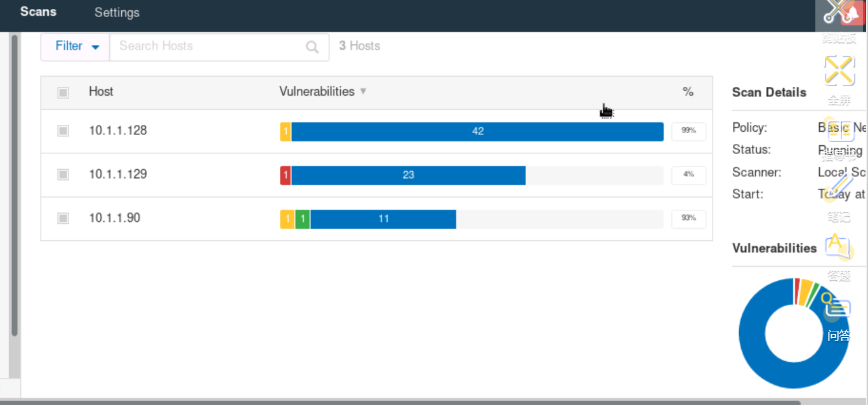
Task: Open the notes (笔记) pencil icon
Action: [839, 188]
